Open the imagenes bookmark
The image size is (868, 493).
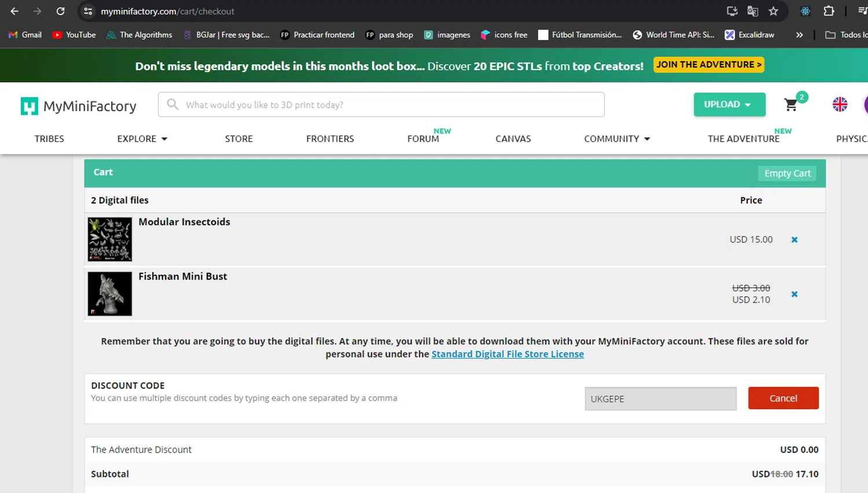coord(447,35)
